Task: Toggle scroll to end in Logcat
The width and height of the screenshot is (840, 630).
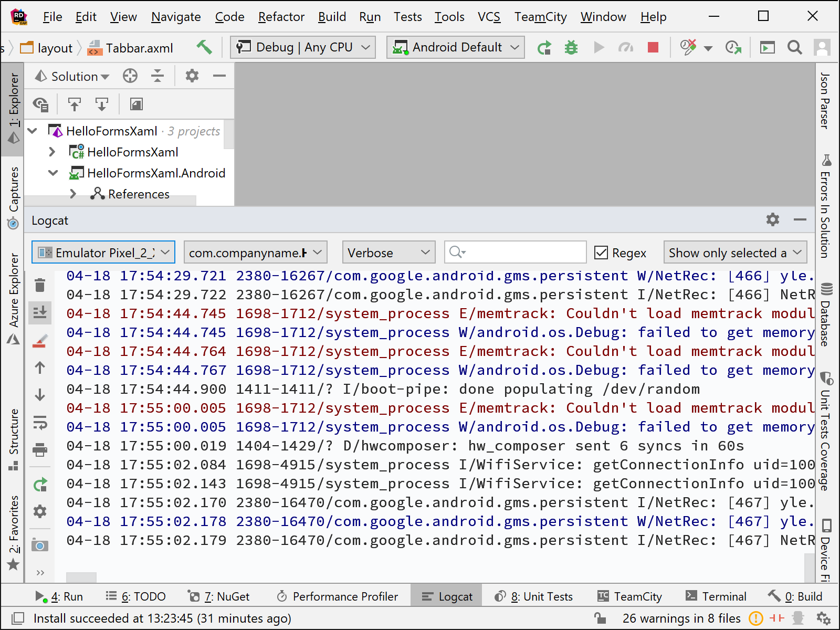Action: (40, 312)
